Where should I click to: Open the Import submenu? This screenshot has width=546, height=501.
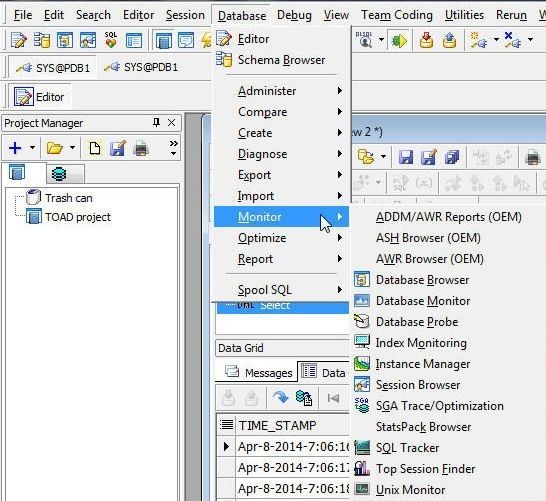click(281, 196)
